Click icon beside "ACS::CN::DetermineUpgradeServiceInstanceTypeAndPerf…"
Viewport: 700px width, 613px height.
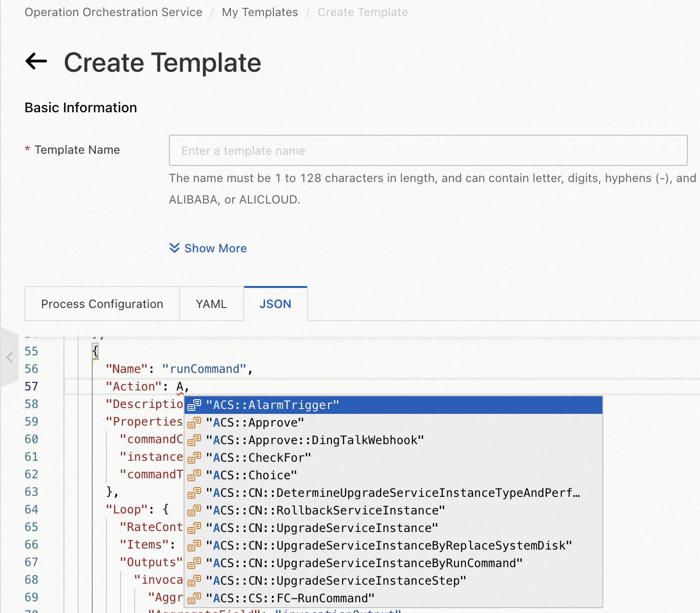pos(194,493)
